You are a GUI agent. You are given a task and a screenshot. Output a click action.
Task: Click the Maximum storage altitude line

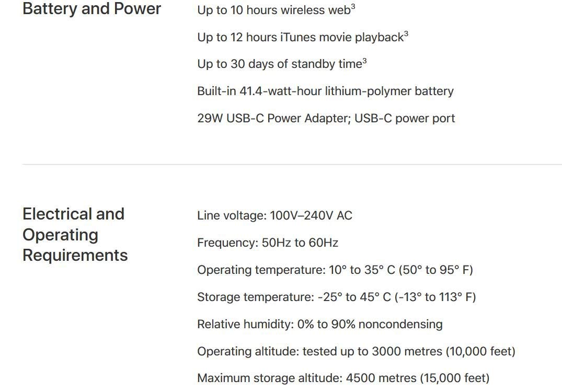click(343, 378)
